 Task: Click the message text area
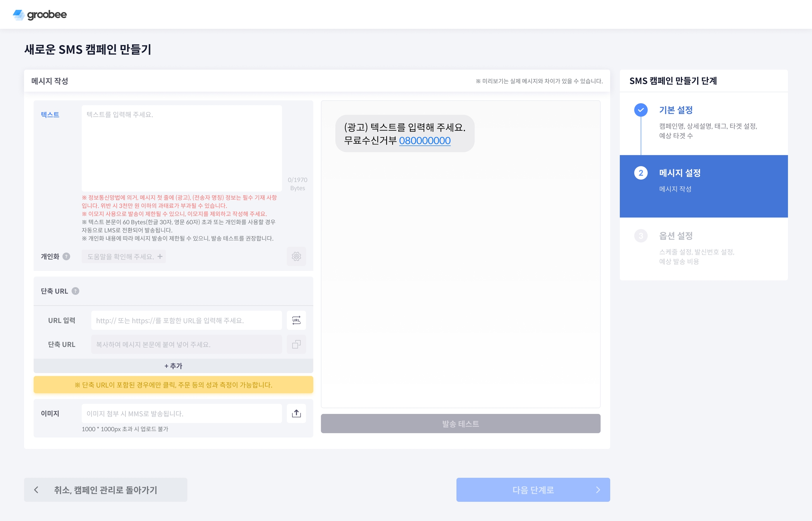pos(182,148)
